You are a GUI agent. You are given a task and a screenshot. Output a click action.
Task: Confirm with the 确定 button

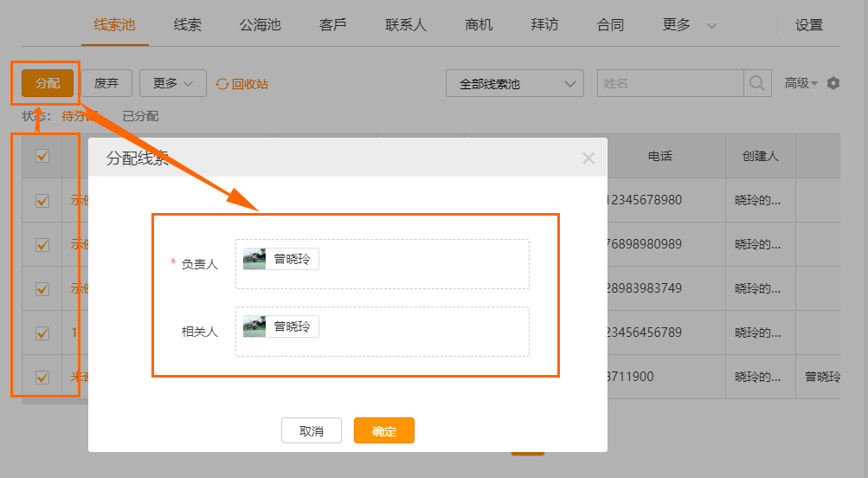point(384,430)
